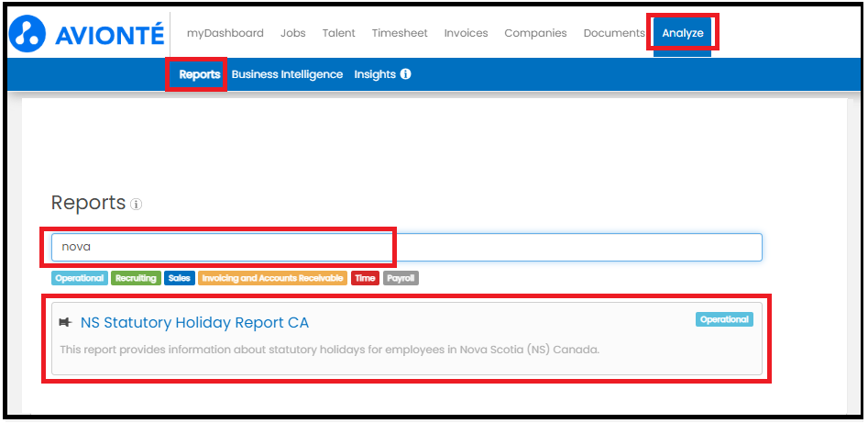The height and width of the screenshot is (423, 868).
Task: Select the Analyze tab
Action: click(x=683, y=33)
